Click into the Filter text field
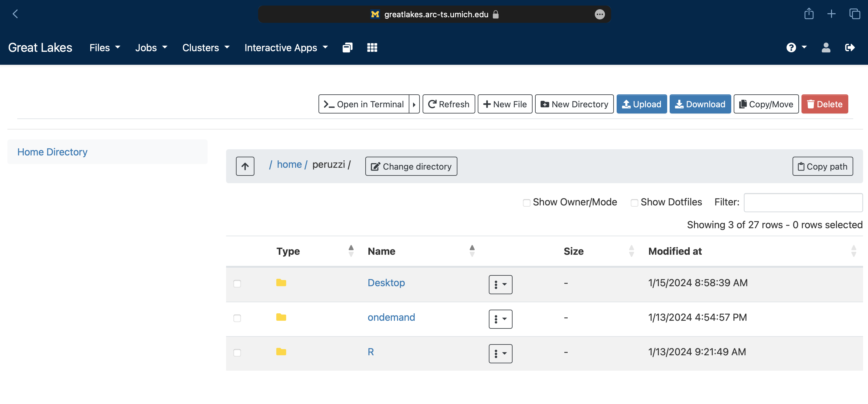This screenshot has height=404, width=868. 803,202
